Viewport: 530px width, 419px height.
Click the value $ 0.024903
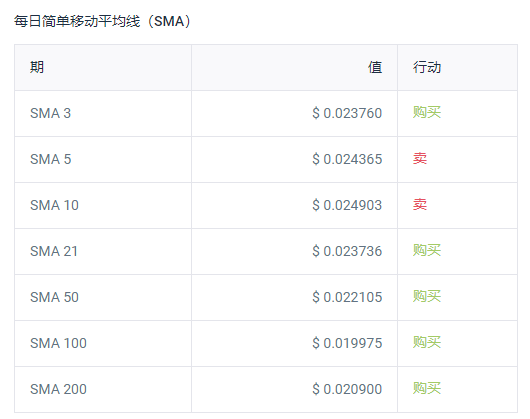pyautogui.click(x=347, y=205)
